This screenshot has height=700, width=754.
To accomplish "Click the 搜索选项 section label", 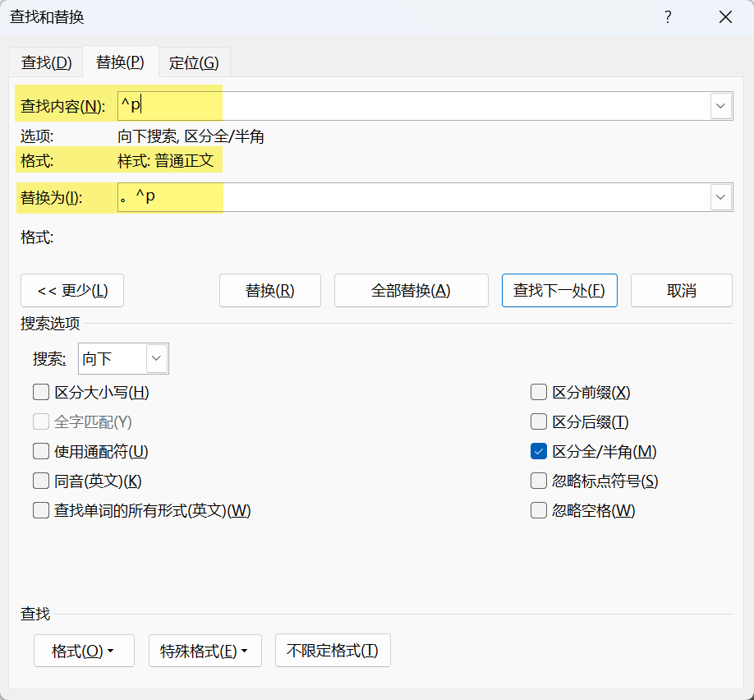I will (50, 324).
